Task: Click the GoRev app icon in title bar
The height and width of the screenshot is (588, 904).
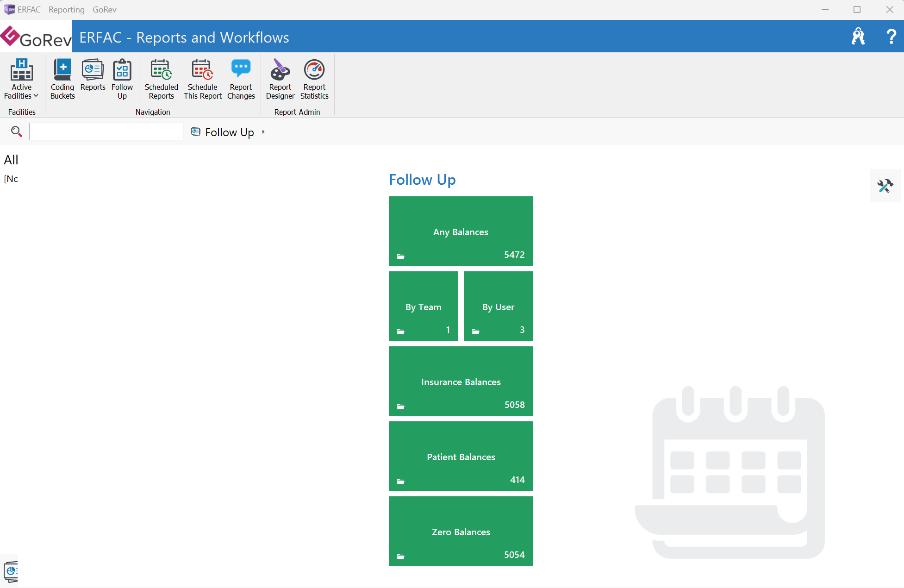Action: pyautogui.click(x=9, y=9)
